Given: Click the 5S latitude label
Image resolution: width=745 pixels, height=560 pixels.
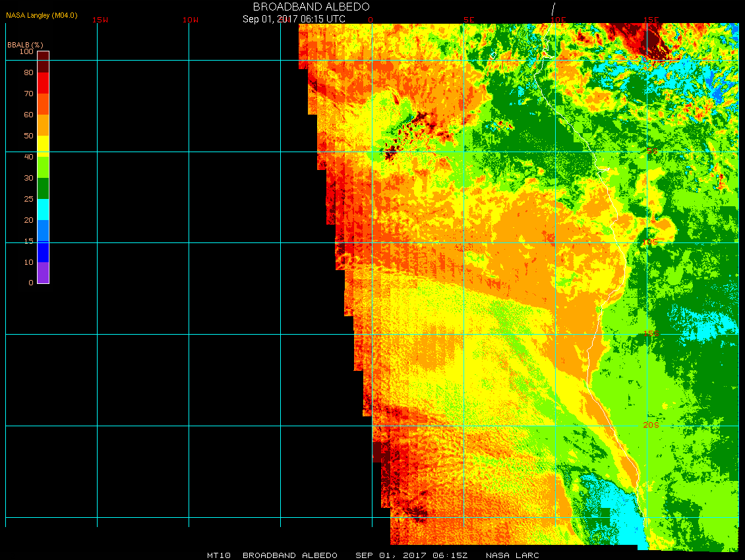Looking at the screenshot, I should pyautogui.click(x=652, y=151).
